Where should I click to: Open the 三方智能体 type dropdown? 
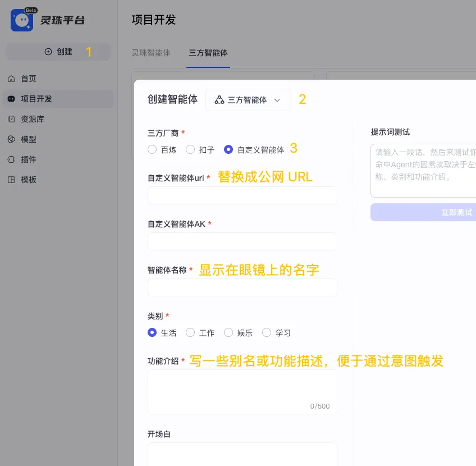coord(248,99)
